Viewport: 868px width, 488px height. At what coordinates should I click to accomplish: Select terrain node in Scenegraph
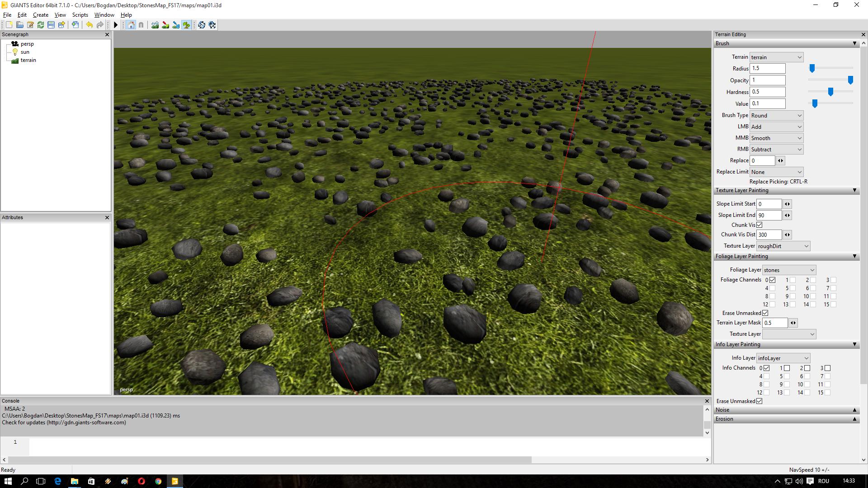coord(28,60)
